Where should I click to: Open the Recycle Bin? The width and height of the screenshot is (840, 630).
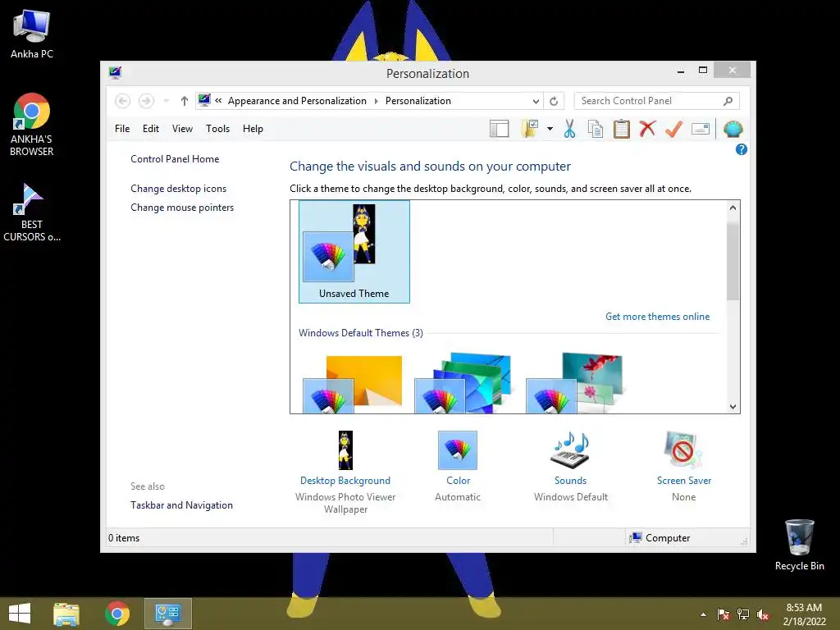pyautogui.click(x=799, y=545)
